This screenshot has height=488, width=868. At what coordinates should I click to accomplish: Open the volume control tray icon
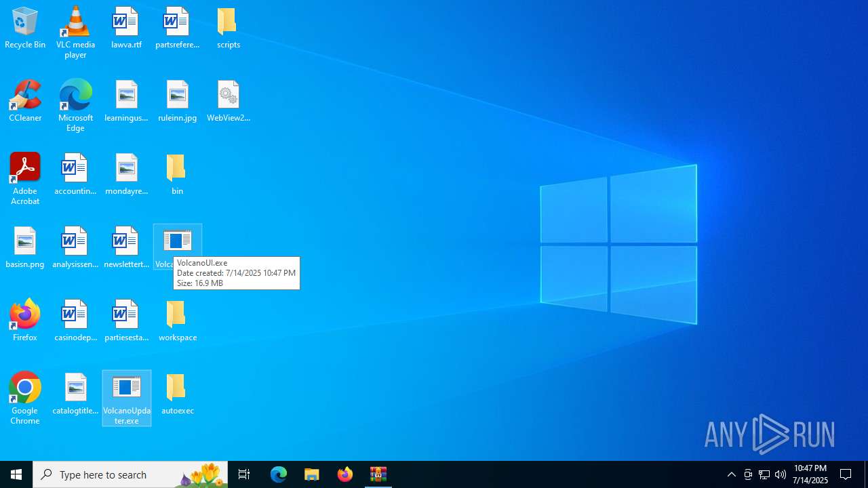tap(781, 474)
